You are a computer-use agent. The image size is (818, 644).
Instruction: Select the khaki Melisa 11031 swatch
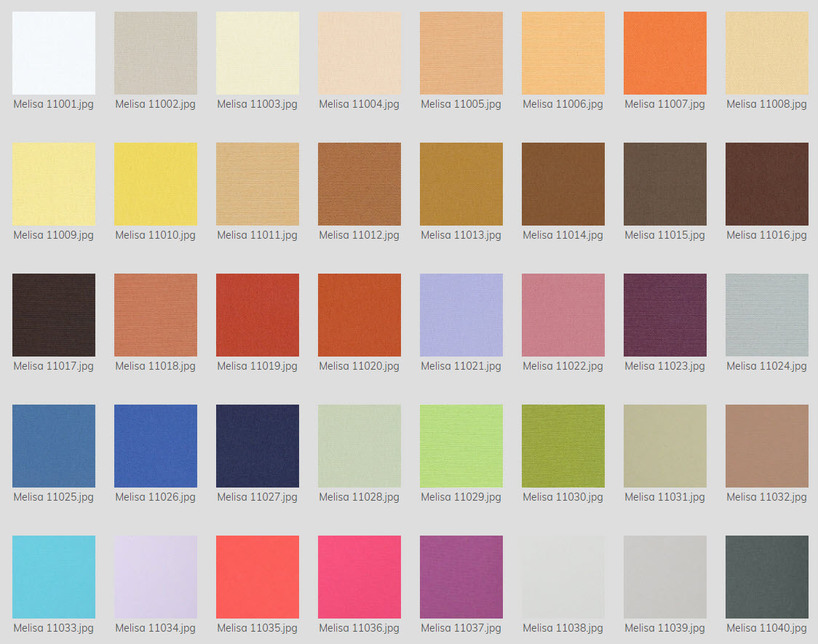pos(665,446)
